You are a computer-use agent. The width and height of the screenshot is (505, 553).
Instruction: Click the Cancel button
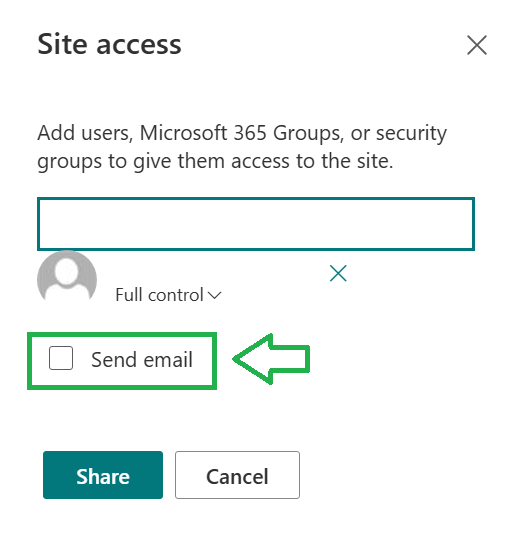point(237,475)
